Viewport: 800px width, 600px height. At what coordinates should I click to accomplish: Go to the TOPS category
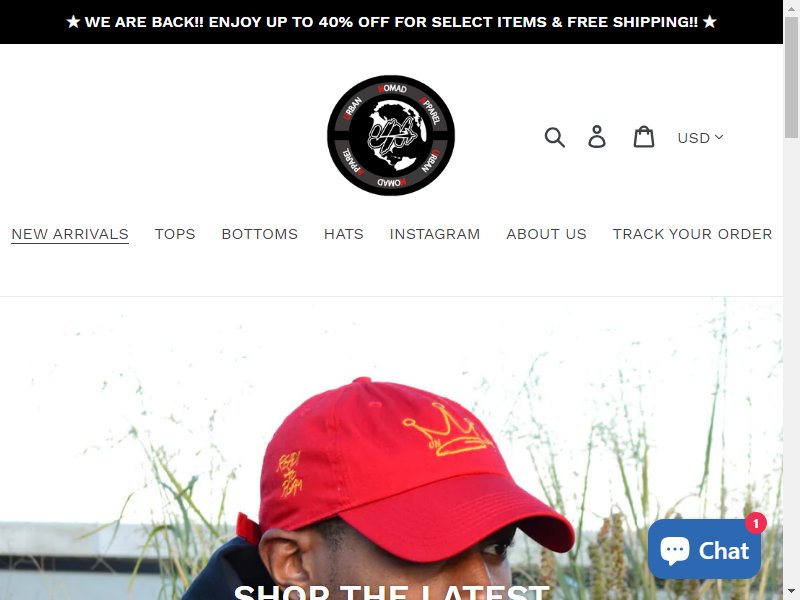click(175, 234)
